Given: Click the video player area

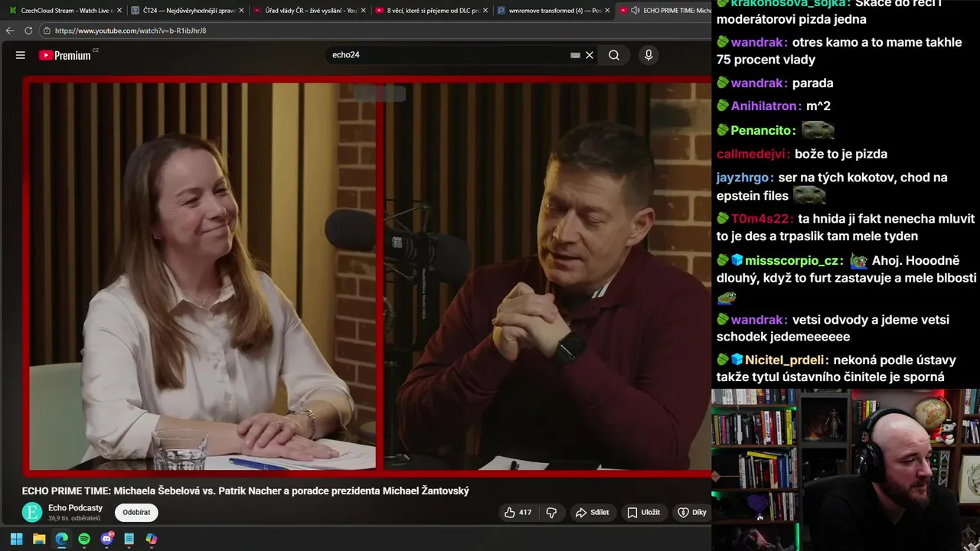Looking at the screenshot, I should [x=367, y=275].
